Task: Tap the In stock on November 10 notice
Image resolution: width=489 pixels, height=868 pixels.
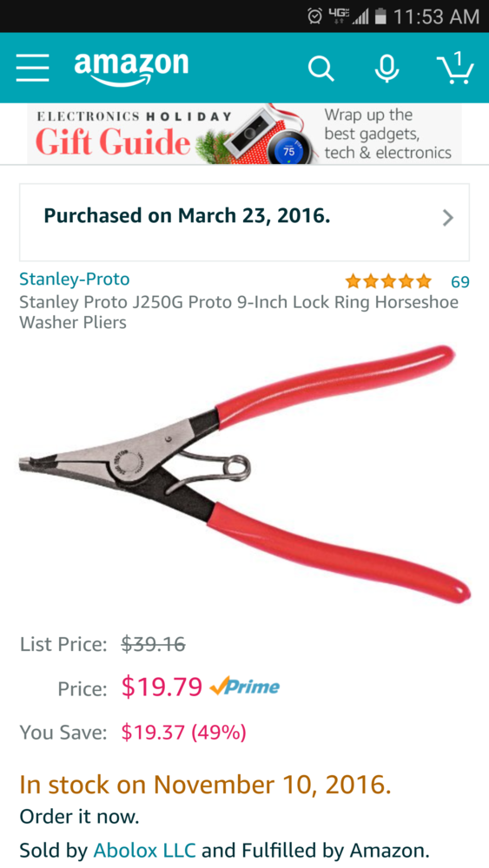Action: pyautogui.click(x=206, y=784)
